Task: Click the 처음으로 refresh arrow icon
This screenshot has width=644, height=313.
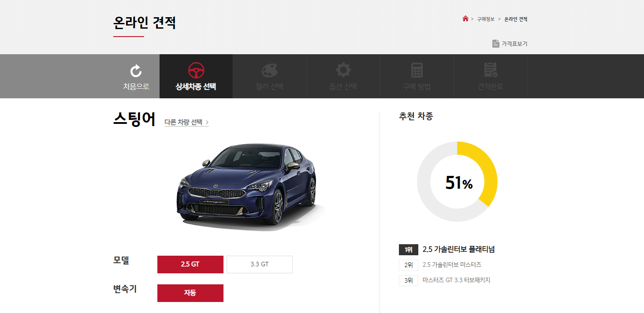Action: 136,71
